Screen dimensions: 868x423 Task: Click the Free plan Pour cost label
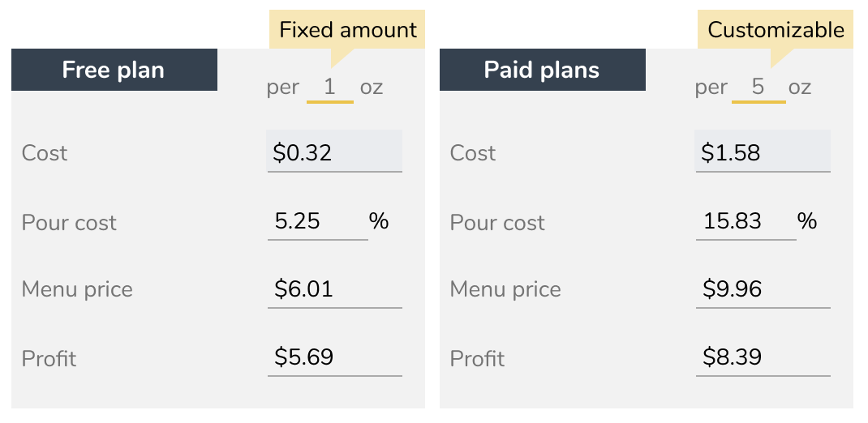tap(69, 223)
